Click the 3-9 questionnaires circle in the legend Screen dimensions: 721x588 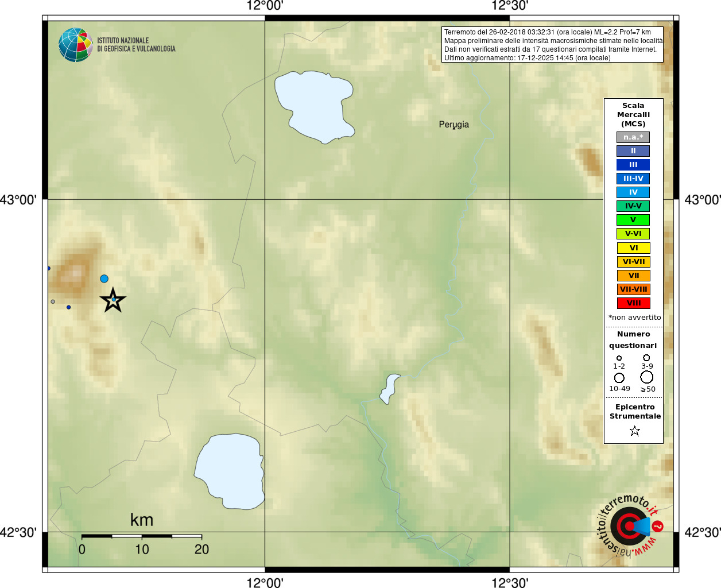(x=646, y=357)
